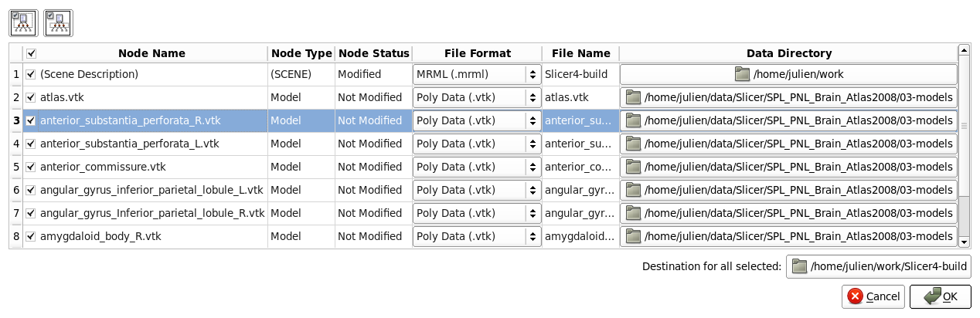Browse directory for anterior_commissure.vtk row

[x=788, y=167]
